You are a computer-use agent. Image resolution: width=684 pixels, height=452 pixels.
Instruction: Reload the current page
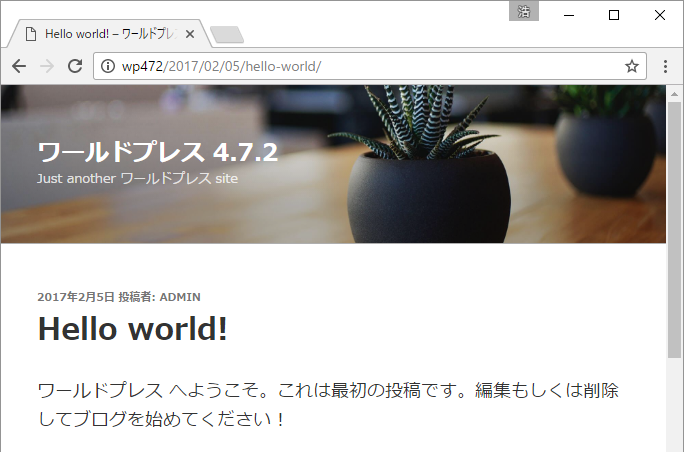pos(75,66)
